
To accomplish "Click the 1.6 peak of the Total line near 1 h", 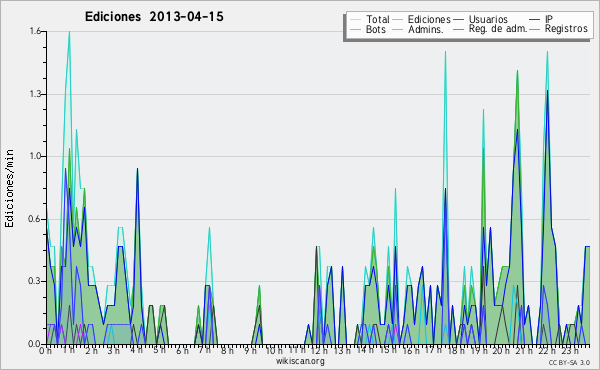I will (69, 32).
